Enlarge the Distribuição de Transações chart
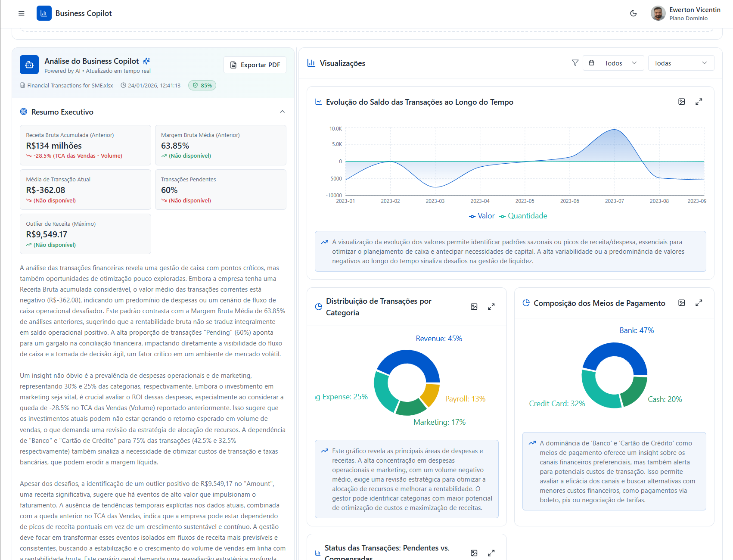 [491, 307]
